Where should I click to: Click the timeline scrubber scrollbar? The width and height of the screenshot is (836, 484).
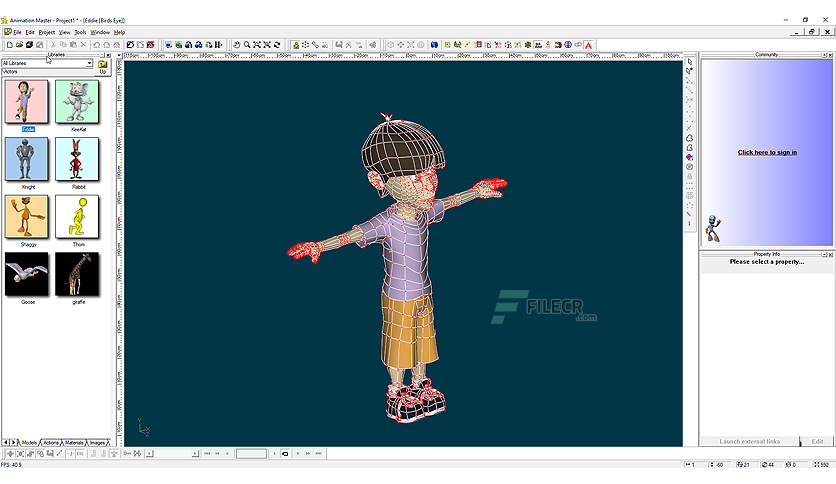pyautogui.click(x=173, y=454)
